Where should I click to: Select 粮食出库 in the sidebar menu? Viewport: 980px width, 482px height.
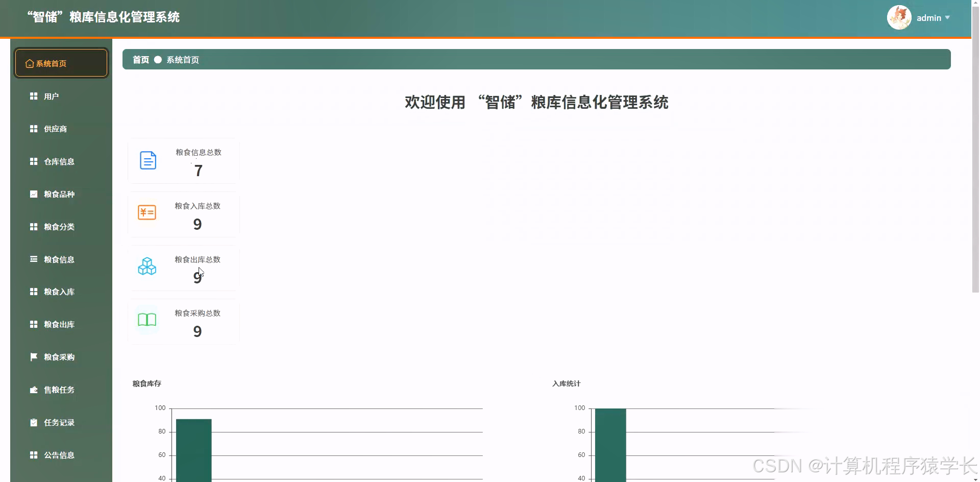pyautogui.click(x=58, y=324)
